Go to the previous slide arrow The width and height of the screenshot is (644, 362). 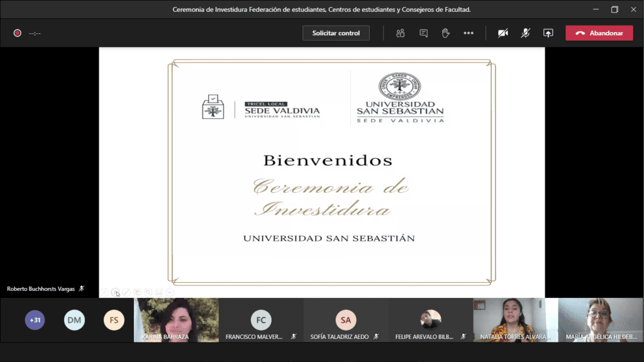(104, 292)
